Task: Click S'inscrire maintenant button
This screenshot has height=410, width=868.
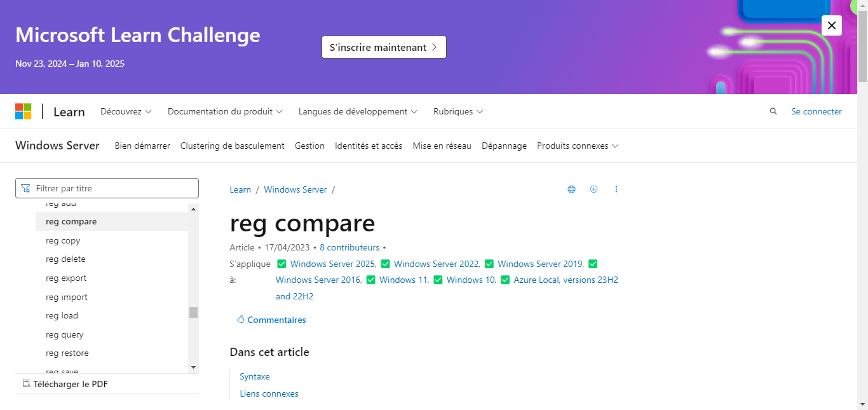Action: click(384, 47)
